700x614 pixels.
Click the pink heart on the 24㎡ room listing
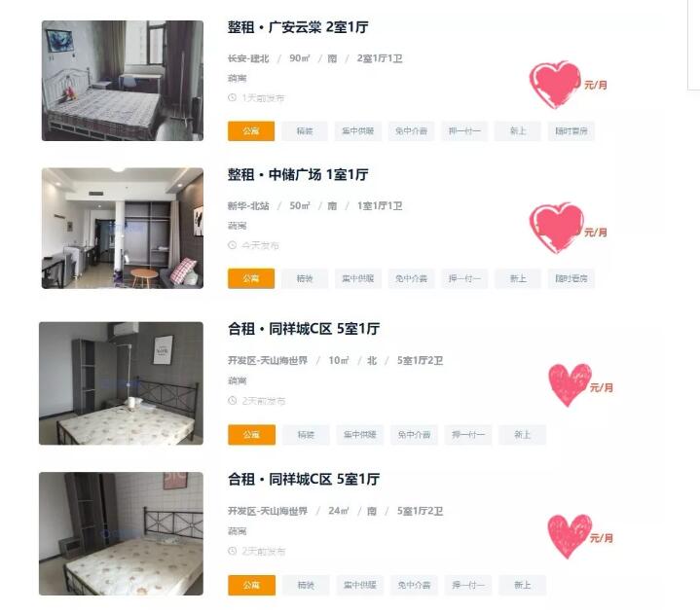[570, 535]
